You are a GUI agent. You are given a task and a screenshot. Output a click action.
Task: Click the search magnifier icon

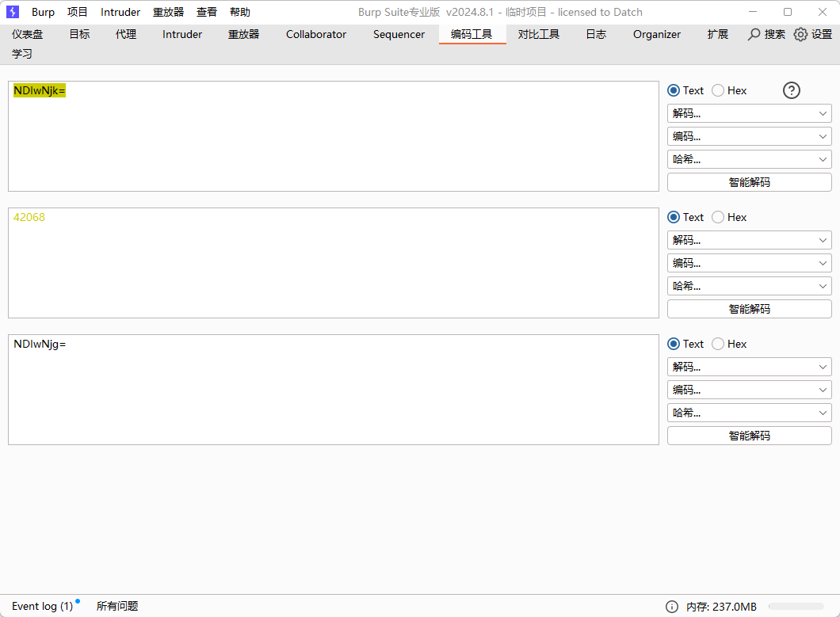click(754, 34)
